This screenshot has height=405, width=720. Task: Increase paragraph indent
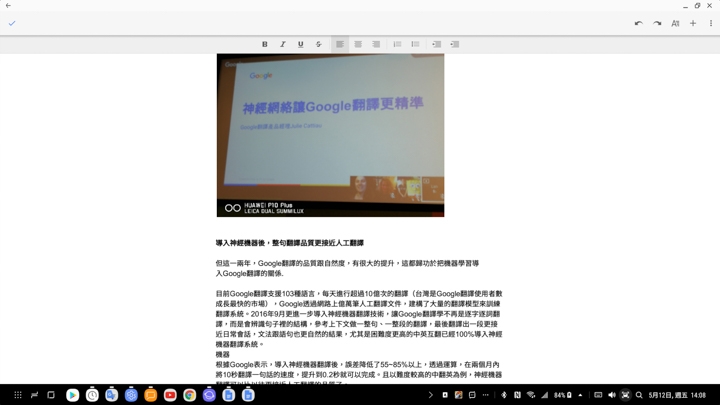tap(455, 44)
